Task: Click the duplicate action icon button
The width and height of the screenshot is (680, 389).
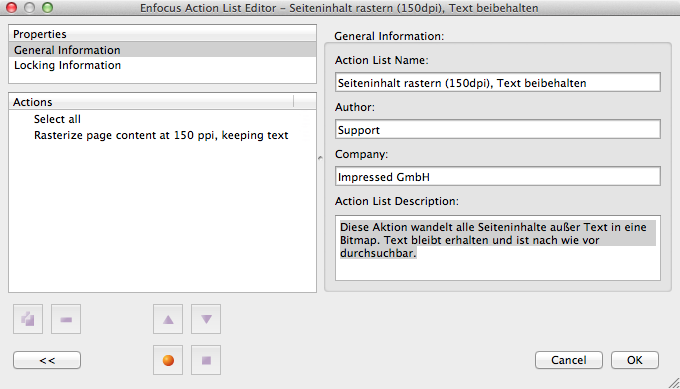Action: [x=28, y=319]
